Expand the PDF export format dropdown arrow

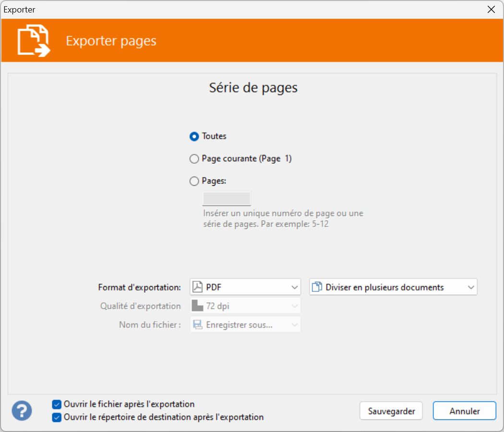[x=294, y=287]
